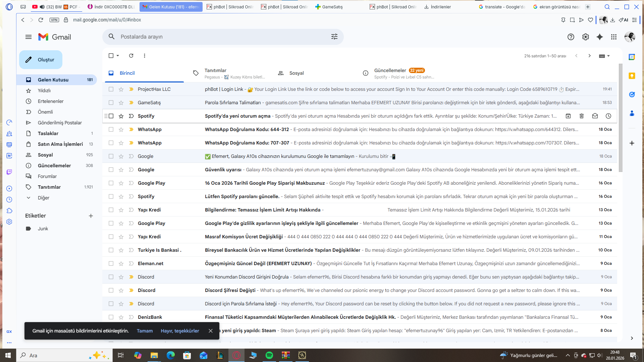Refresh the inbox message list
The width and height of the screenshot is (644, 362).
(131, 56)
